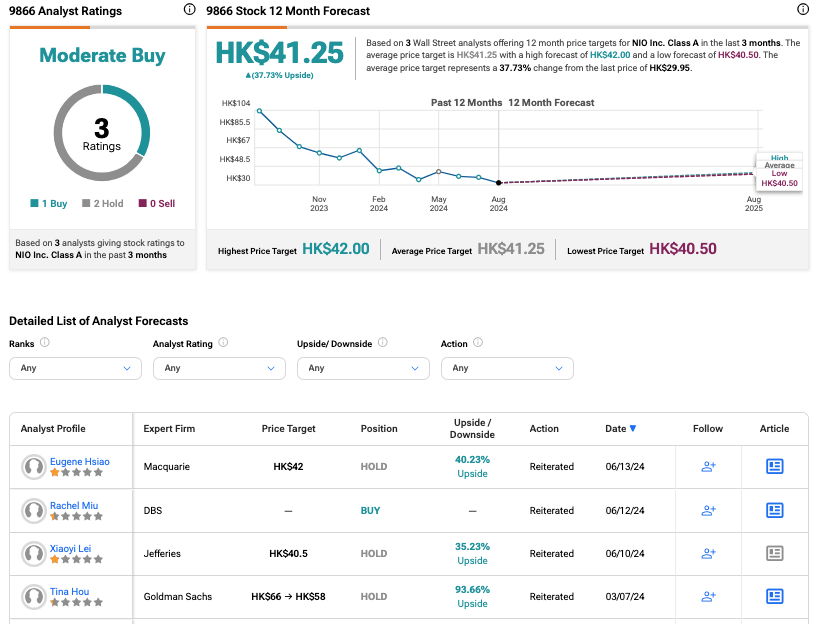Follow analyst Eugene Hsiao
This screenshot has height=624, width=821.
[x=708, y=466]
